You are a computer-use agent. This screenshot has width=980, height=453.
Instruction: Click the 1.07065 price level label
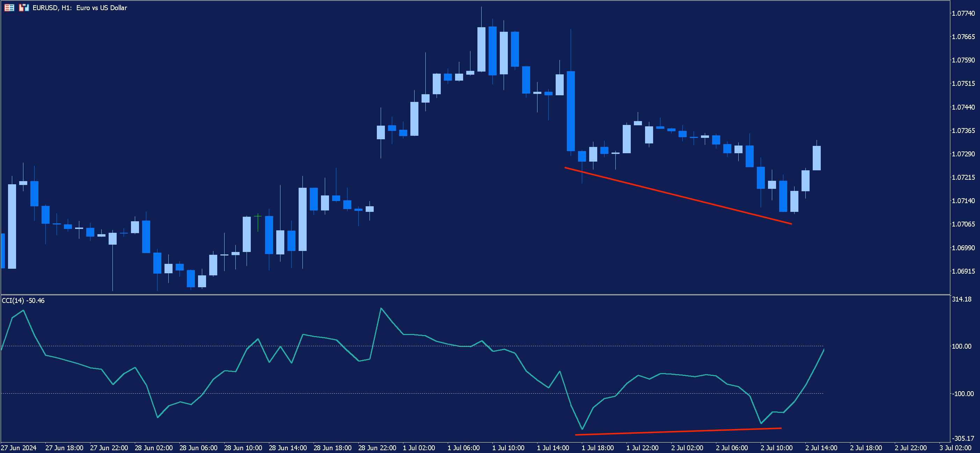[x=963, y=224]
